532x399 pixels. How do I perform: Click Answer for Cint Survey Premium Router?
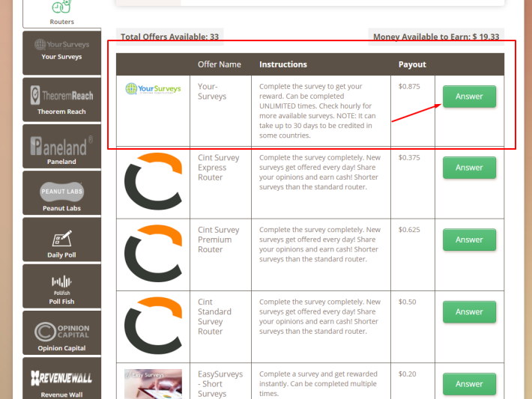click(x=469, y=240)
